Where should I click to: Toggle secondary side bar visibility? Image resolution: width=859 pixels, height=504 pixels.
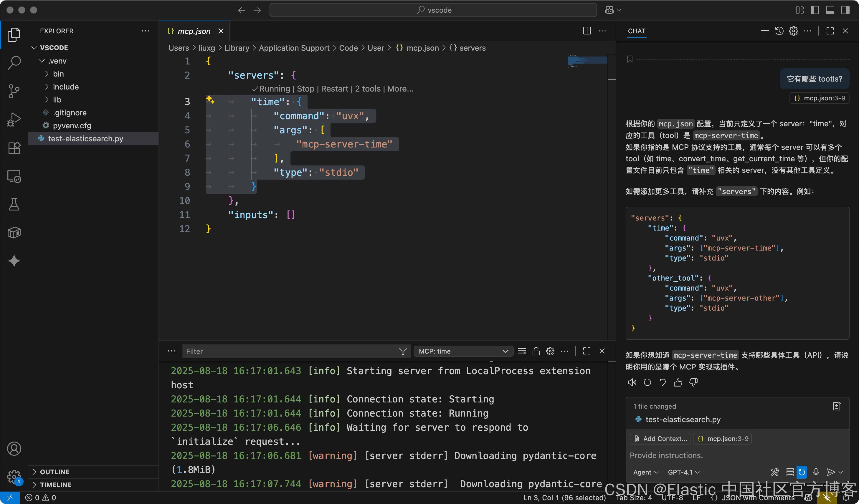(845, 10)
